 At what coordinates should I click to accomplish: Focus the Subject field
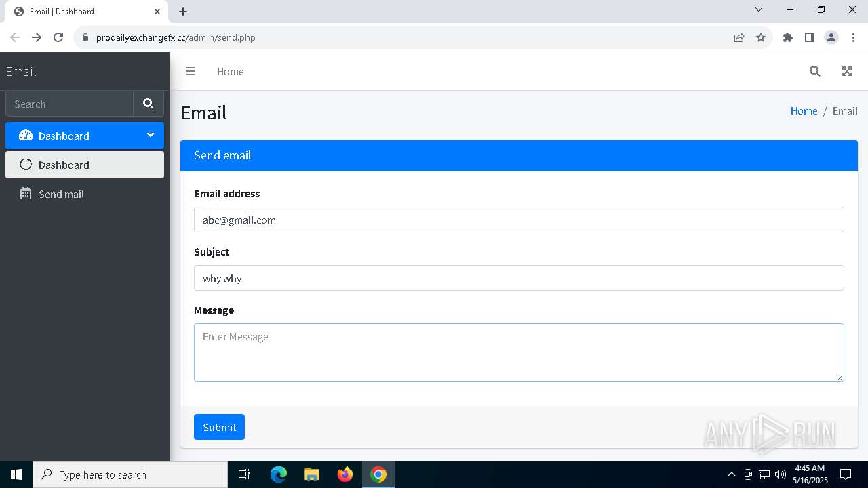click(x=519, y=278)
